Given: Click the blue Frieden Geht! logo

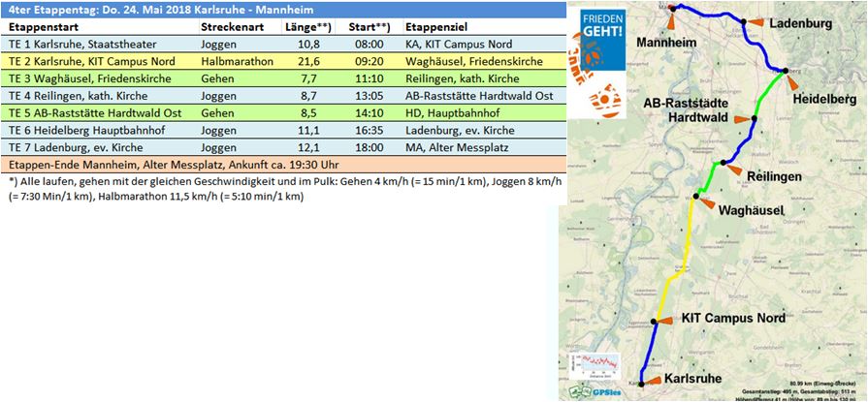Looking at the screenshot, I should tap(603, 40).
